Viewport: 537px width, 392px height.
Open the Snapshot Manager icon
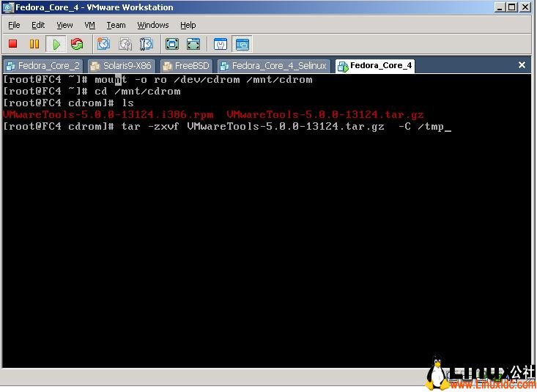tap(147, 44)
